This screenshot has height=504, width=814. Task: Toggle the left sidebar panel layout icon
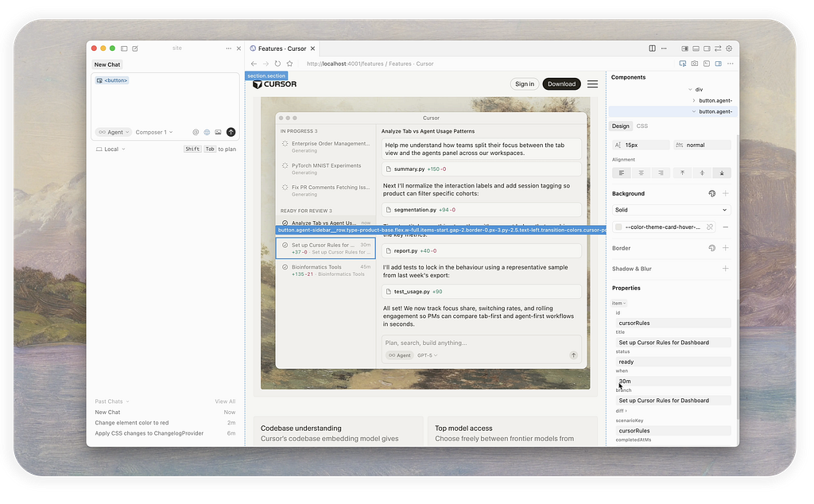[684, 48]
